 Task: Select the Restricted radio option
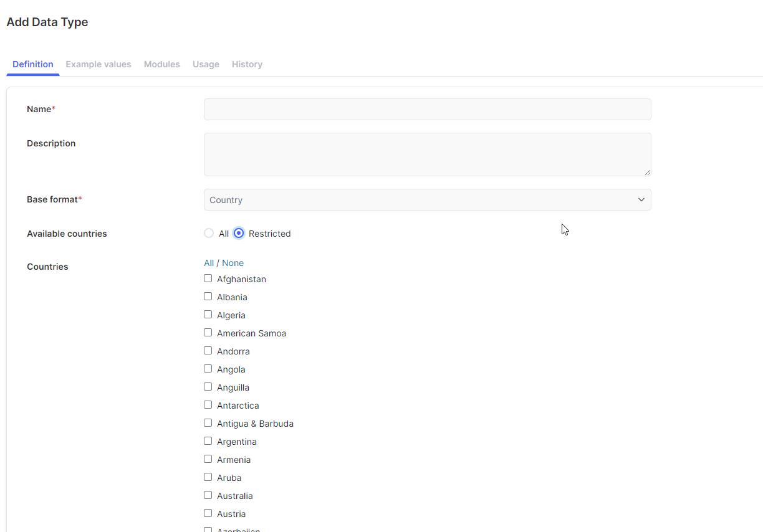239,234
